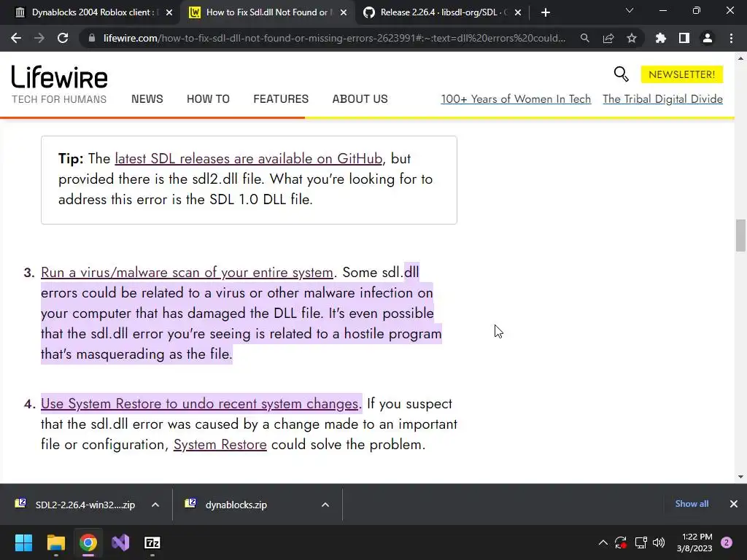
Task: Open the NEWS menu
Action: point(147,99)
